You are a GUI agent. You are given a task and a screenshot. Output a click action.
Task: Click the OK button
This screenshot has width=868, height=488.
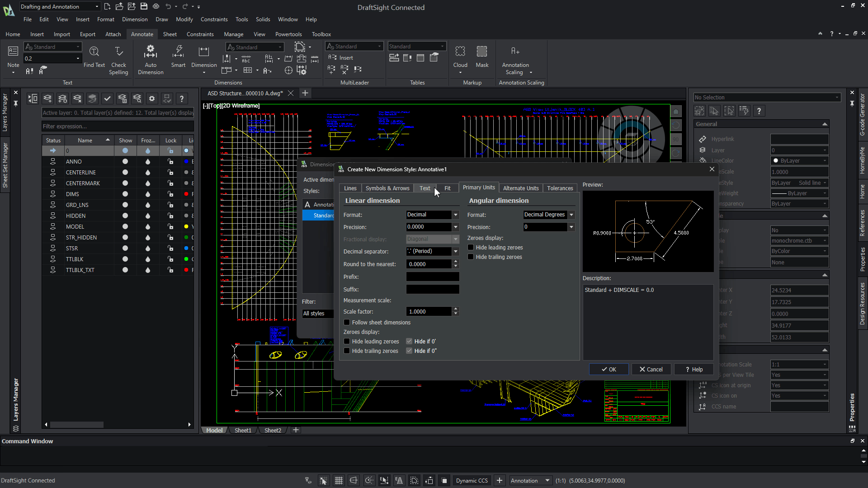[609, 370]
